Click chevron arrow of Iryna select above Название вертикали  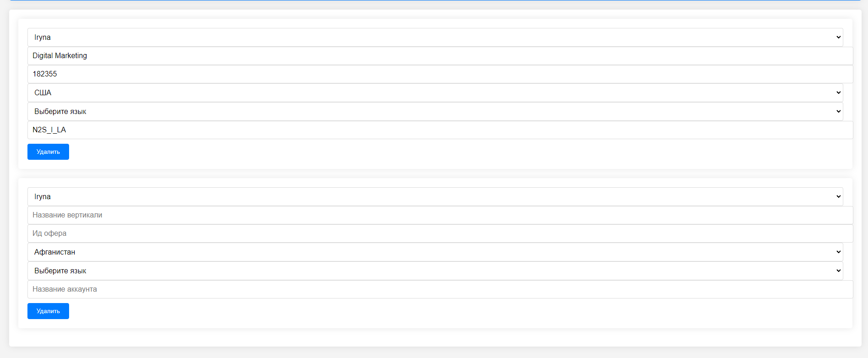[838, 196]
